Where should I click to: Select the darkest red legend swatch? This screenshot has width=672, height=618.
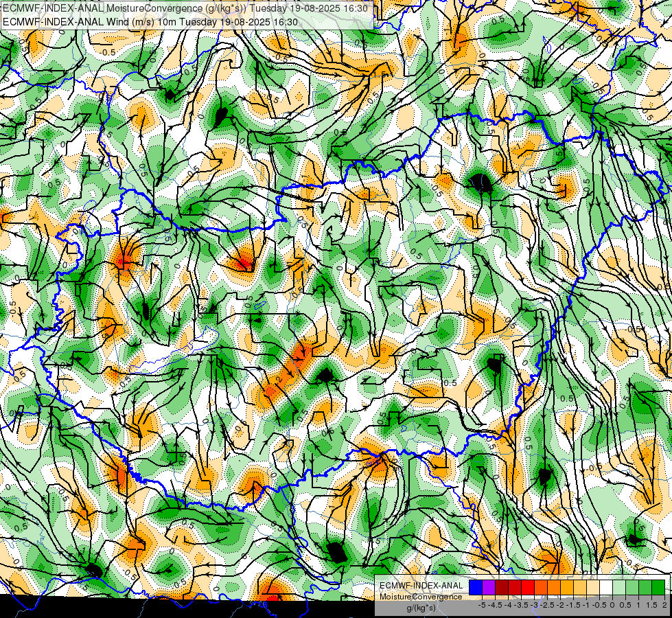(502, 588)
